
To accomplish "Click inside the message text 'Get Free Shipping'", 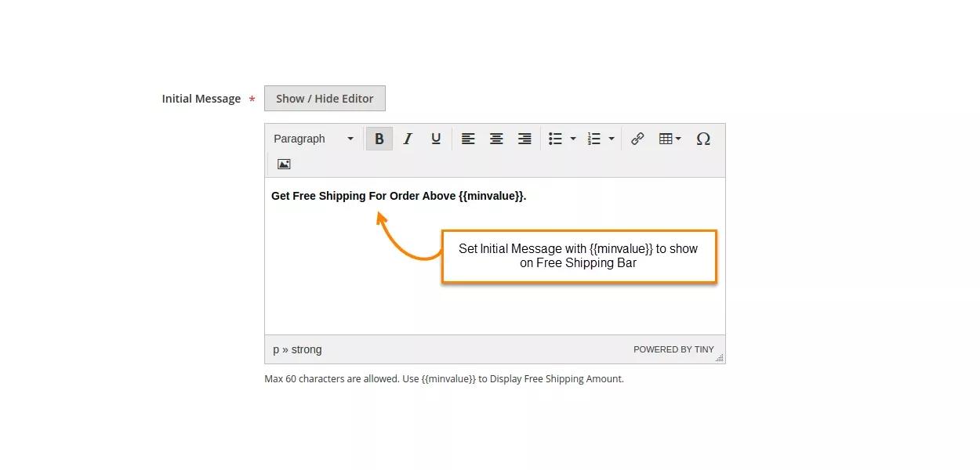I will [x=318, y=196].
